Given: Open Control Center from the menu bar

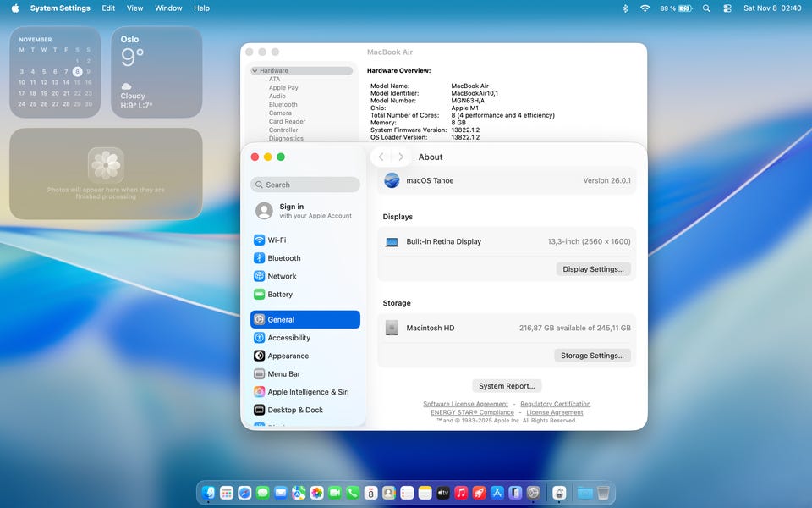Looking at the screenshot, I should (x=727, y=8).
